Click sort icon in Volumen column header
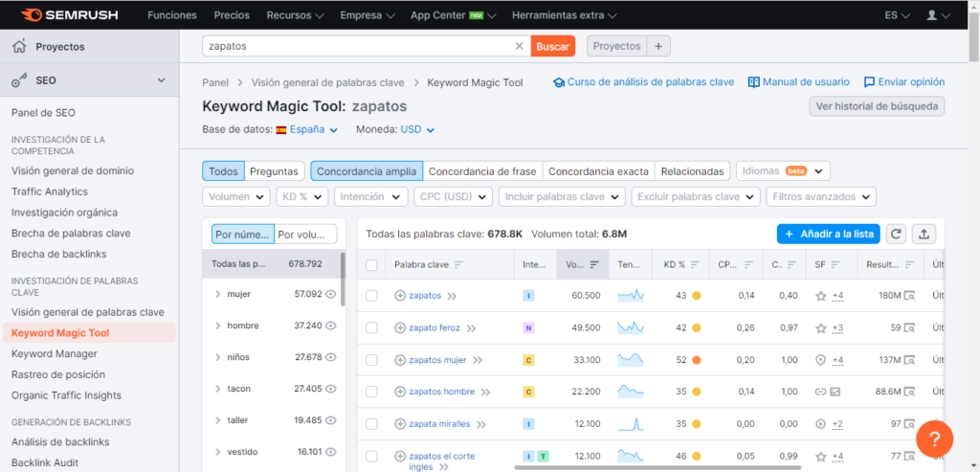Screen dimensions: 980x472 tap(594, 265)
